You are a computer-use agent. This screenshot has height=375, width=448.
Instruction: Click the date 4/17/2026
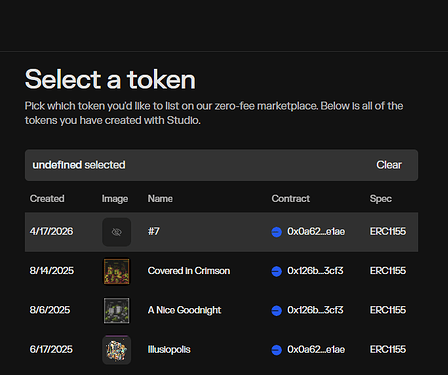click(x=51, y=232)
